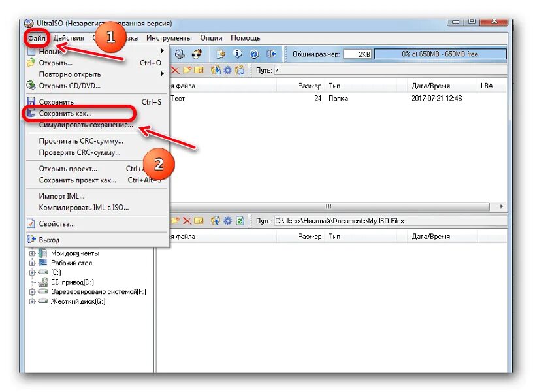Choose Выход from the menu
This screenshot has width=533, height=392.
(x=97, y=240)
